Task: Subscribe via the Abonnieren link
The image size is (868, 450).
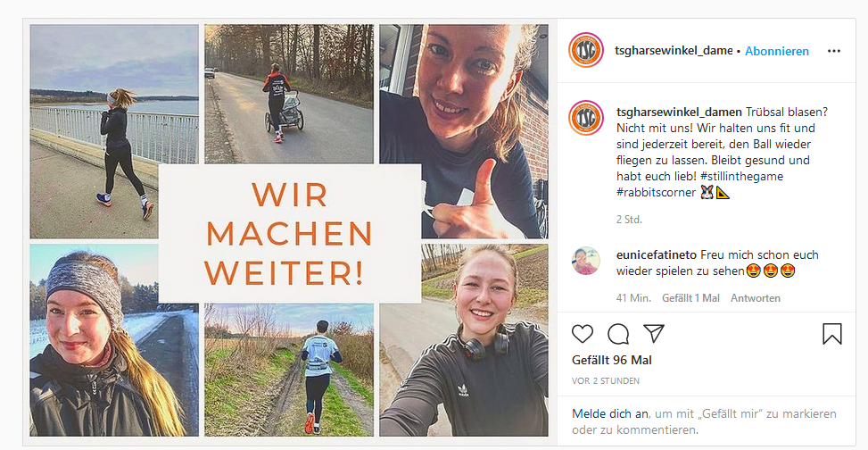Action: pyautogui.click(x=777, y=51)
